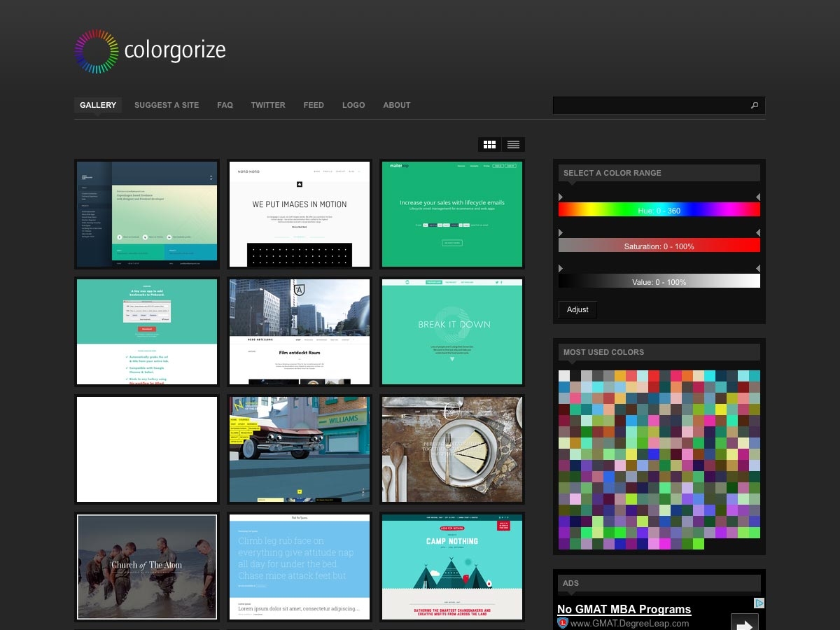Viewport: 840px width, 630px height.
Task: Click the Hue 0 - 360 slider bar
Action: tap(659, 209)
